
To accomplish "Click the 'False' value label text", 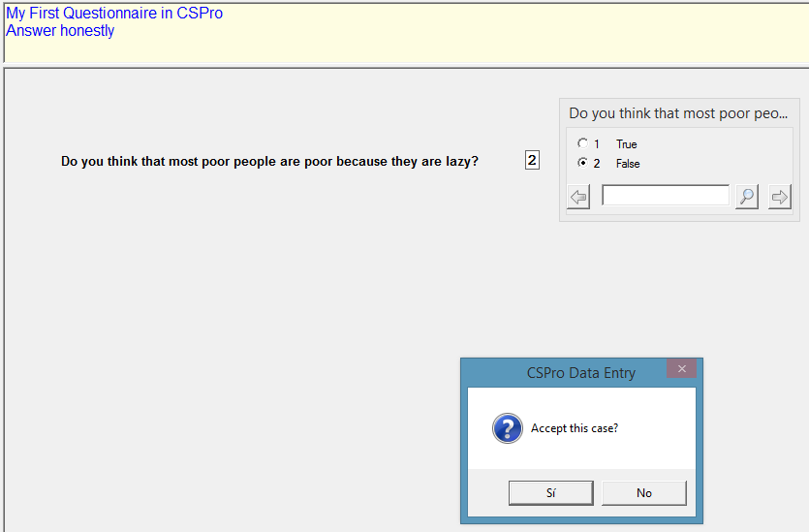I will tap(628, 164).
